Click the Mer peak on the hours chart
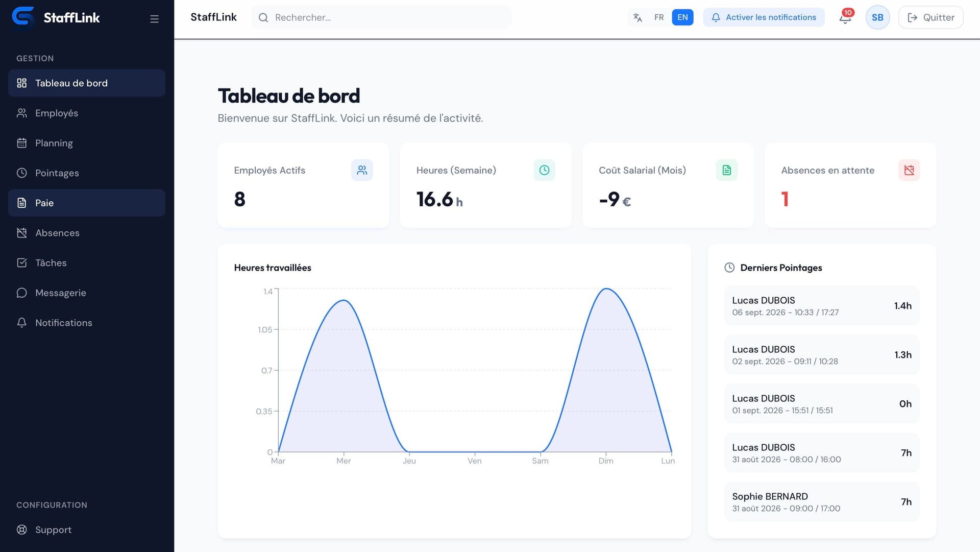Screen dimensions: 980x552 [344, 300]
